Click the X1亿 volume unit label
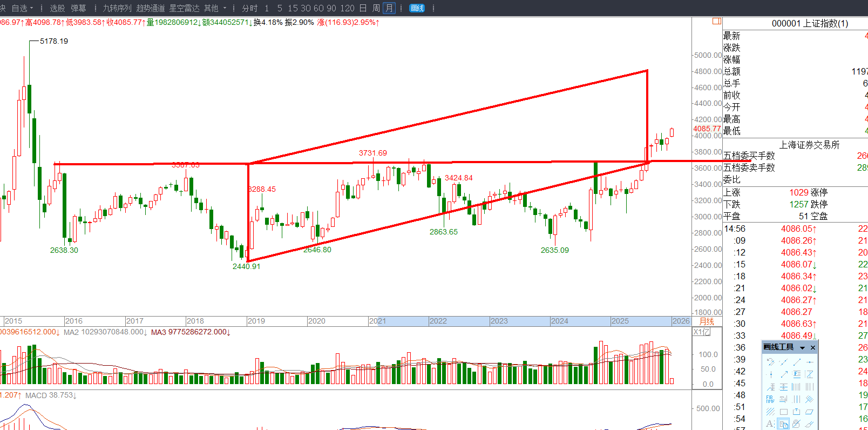This screenshot has height=430, width=868. point(701,332)
